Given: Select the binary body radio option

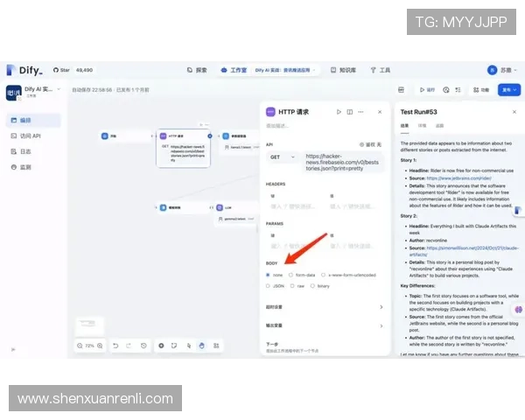Looking at the screenshot, I should click(x=320, y=286).
